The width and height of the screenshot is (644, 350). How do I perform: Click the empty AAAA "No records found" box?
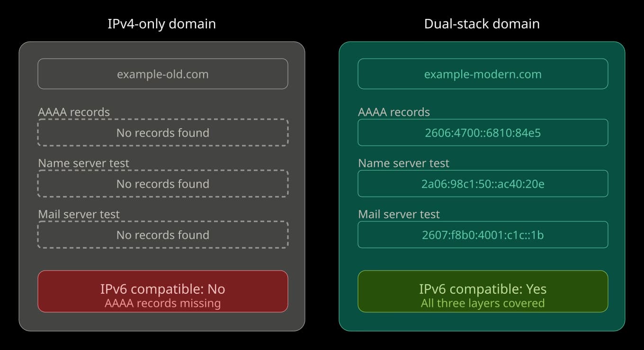pyautogui.click(x=163, y=132)
